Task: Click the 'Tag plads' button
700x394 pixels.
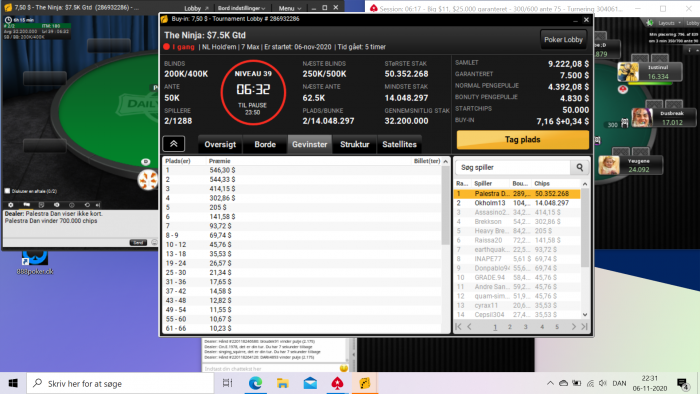Action: pyautogui.click(x=522, y=140)
